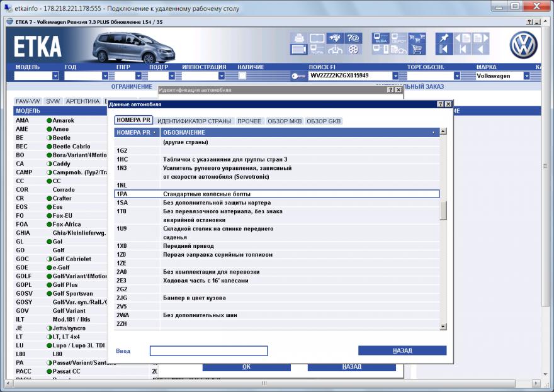Click the jump-to-first icon below the pushpin

click(x=444, y=50)
